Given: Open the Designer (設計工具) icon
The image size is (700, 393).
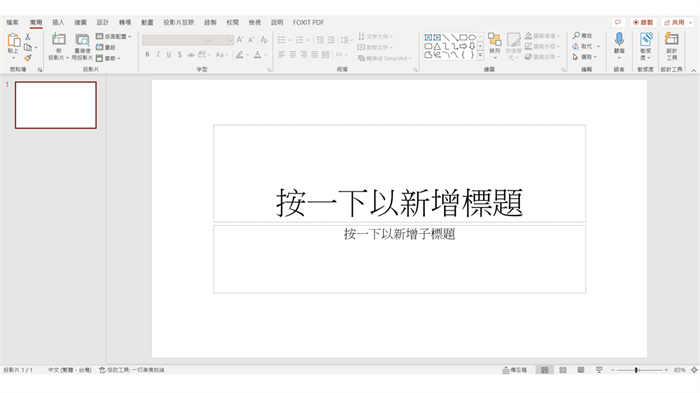Looking at the screenshot, I should (x=671, y=39).
